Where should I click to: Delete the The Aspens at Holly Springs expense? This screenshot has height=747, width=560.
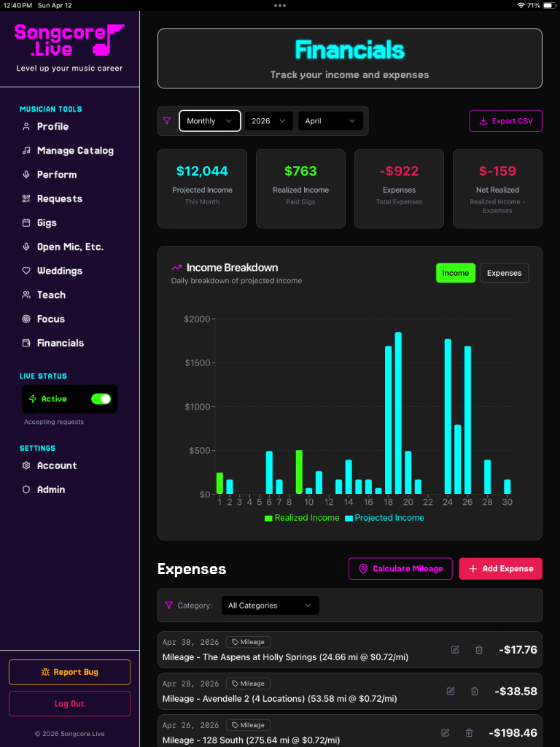[479, 649]
